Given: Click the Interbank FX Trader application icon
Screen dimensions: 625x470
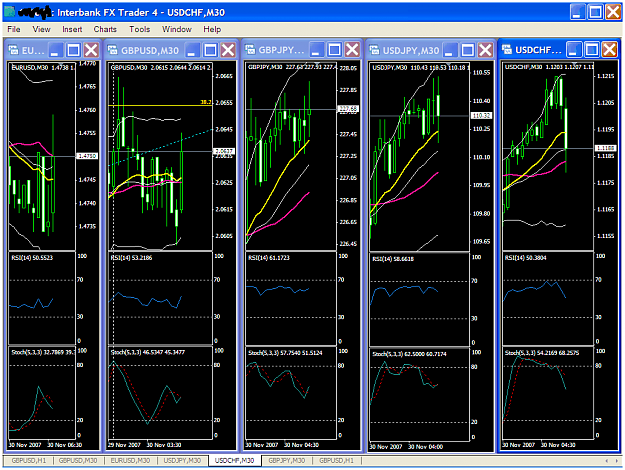Looking at the screenshot, I should (x=10, y=12).
